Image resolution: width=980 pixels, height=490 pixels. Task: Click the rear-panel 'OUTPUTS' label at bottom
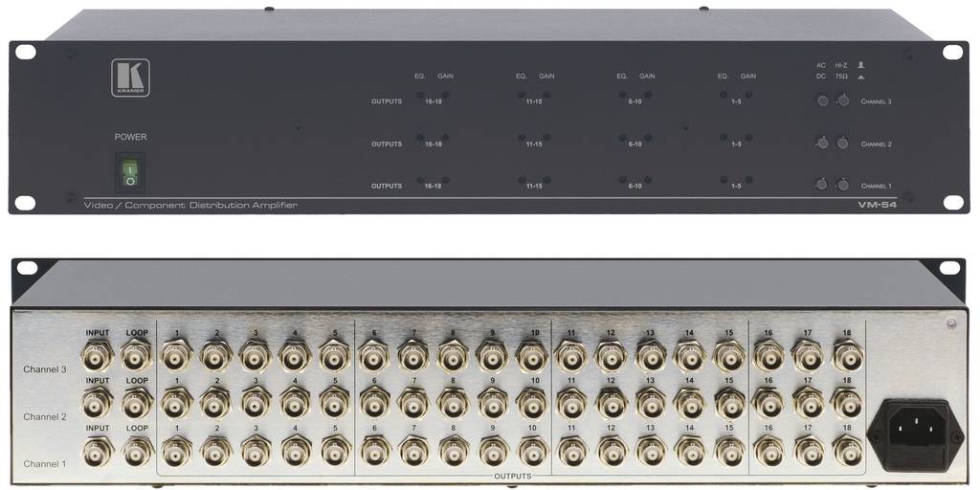click(513, 477)
